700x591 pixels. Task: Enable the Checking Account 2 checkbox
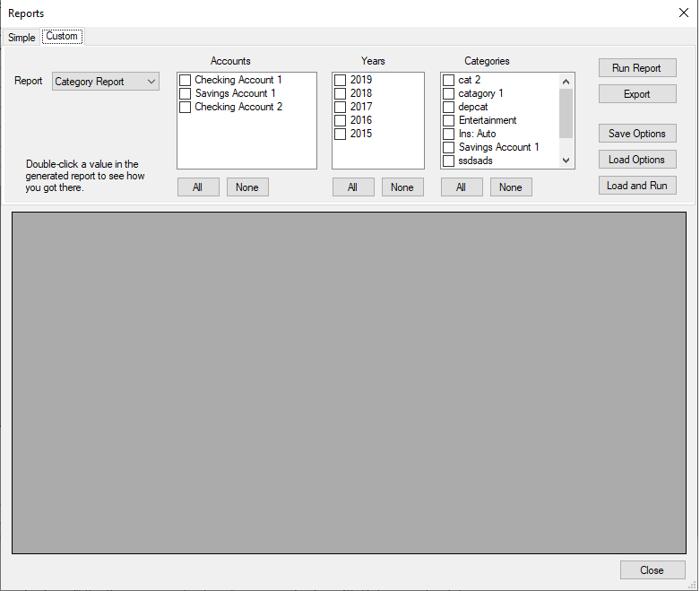[186, 108]
